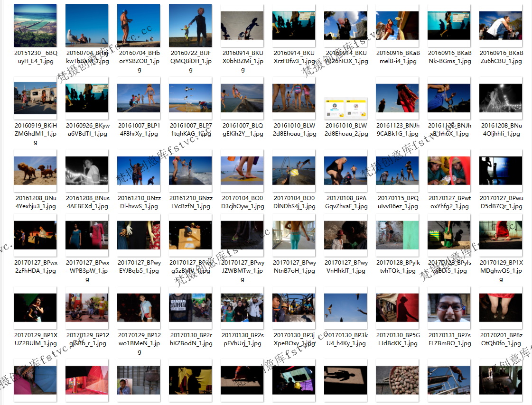Click file name 20170127_BPwuD5dB7Qr_1.jpg
Viewport: 532px width, 405px height.
tap(501, 202)
